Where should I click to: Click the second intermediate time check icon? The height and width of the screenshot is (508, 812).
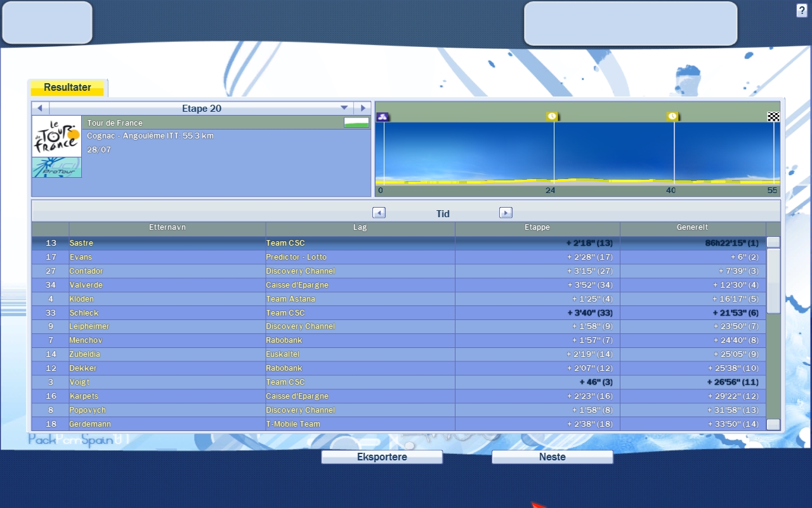click(672, 117)
